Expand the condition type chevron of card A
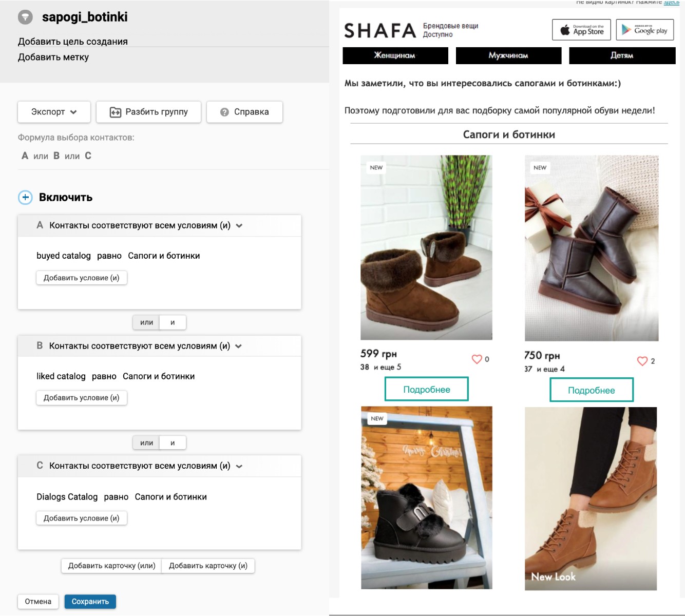The height and width of the screenshot is (616, 685). pyautogui.click(x=239, y=226)
